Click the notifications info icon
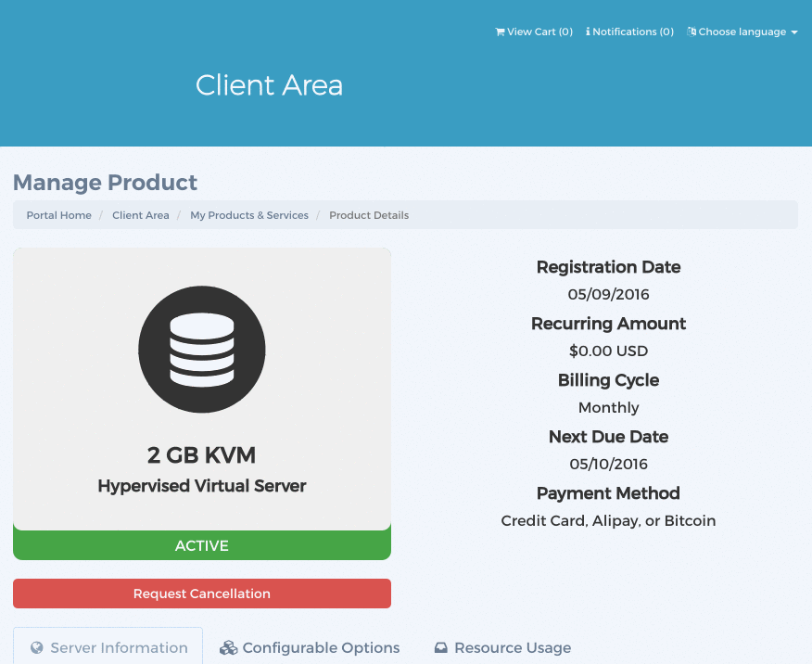Screen dimensions: 812x664 (588, 32)
